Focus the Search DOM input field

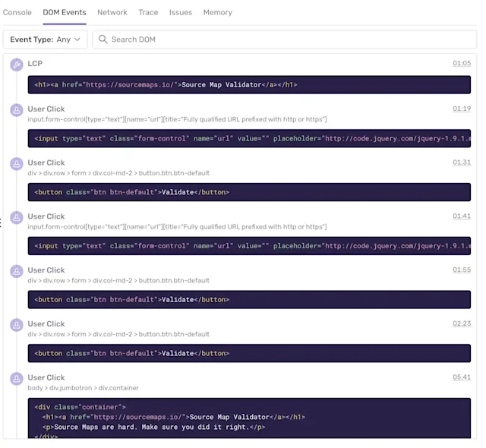[x=285, y=39]
